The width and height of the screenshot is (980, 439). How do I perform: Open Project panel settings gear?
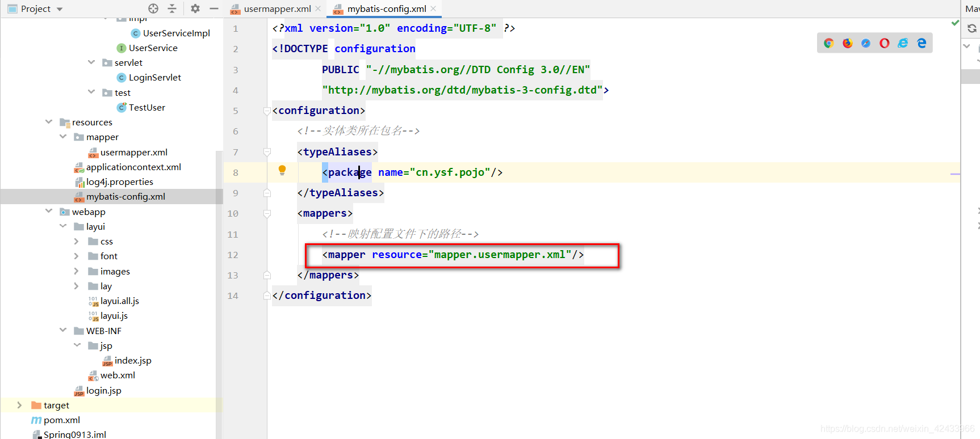click(x=195, y=9)
